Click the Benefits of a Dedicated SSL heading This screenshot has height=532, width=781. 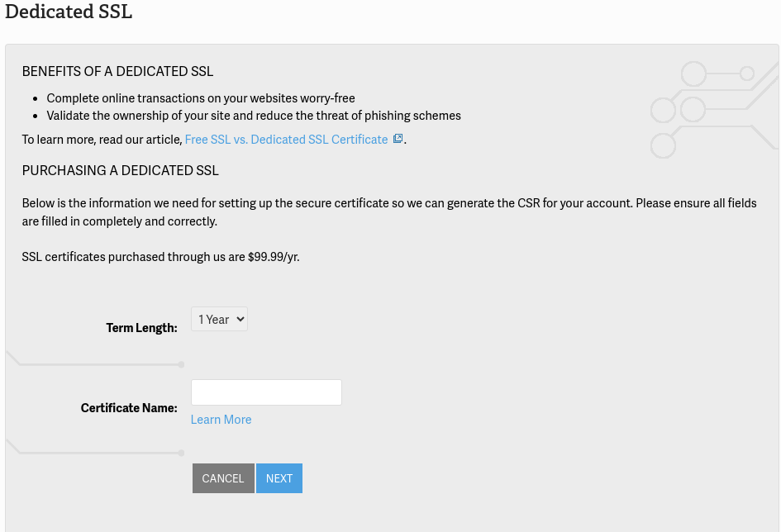(117, 72)
